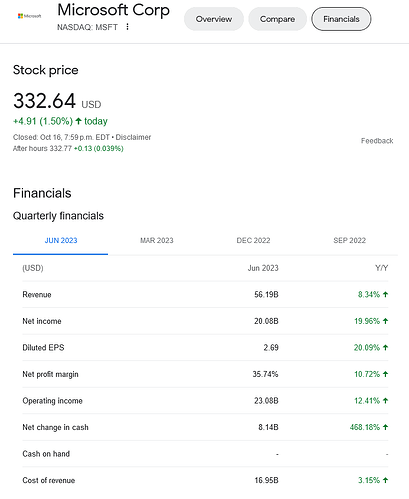409x499 pixels.
Task: Click the After hours 332.77 line
Action: [x=68, y=149]
